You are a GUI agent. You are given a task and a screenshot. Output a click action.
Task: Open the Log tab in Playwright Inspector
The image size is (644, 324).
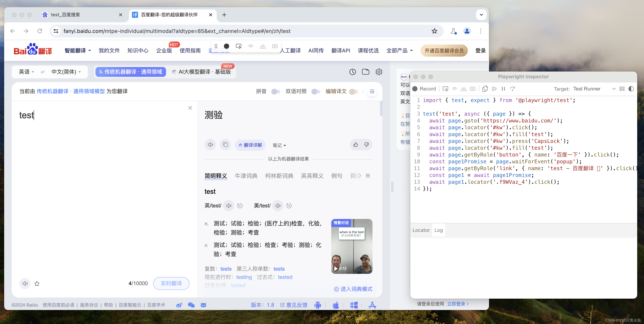click(438, 230)
